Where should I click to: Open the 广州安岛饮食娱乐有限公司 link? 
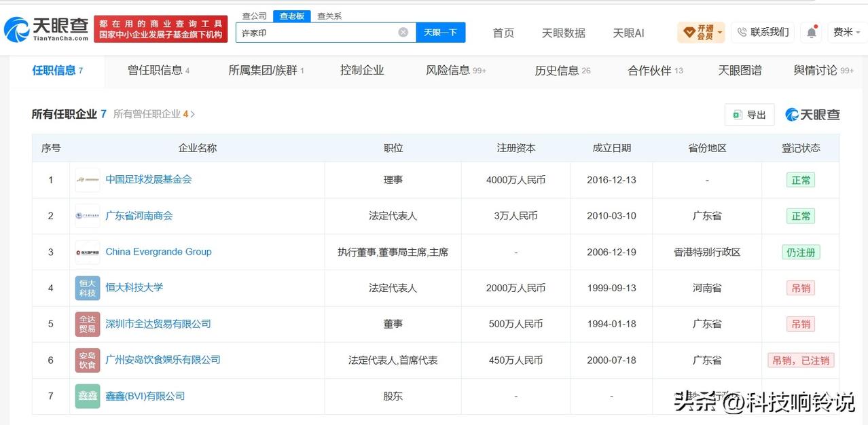coord(163,360)
